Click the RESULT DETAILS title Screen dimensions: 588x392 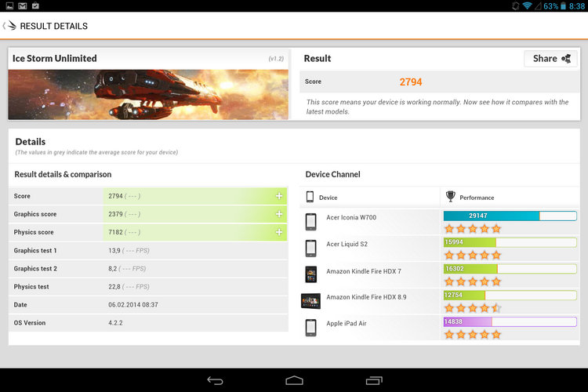point(53,26)
